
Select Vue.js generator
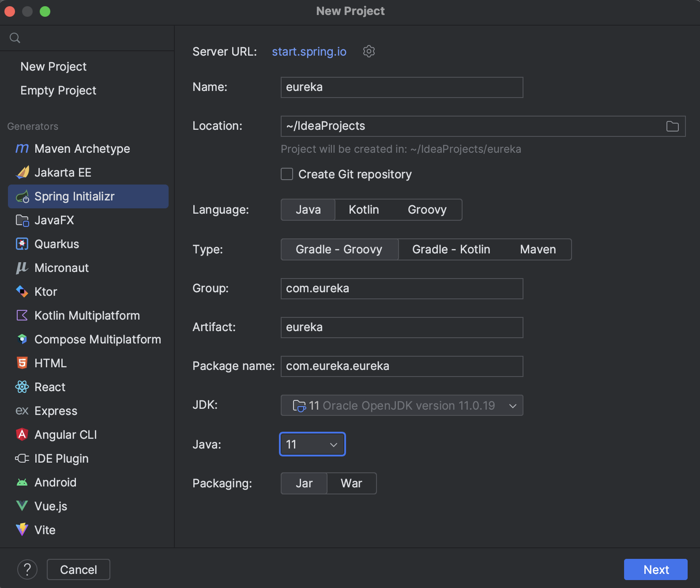click(x=88, y=506)
